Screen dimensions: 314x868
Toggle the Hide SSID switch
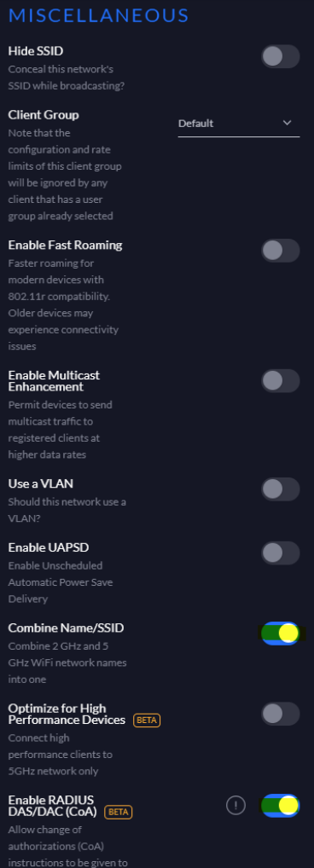pyautogui.click(x=280, y=56)
